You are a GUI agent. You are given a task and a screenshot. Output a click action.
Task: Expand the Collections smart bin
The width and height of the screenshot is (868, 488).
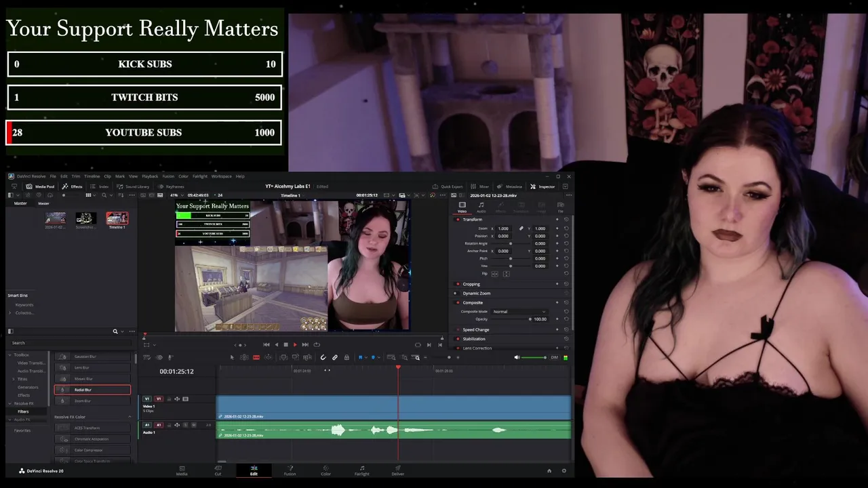[x=10, y=312]
